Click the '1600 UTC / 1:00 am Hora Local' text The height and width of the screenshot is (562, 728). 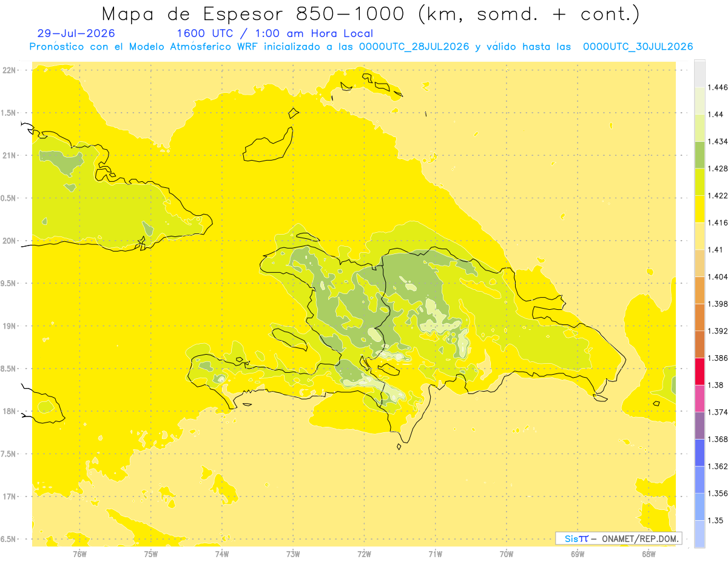274,33
